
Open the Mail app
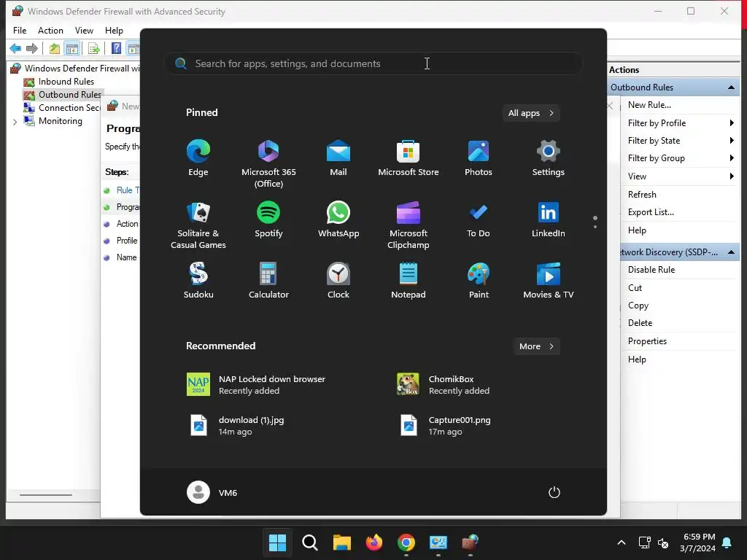[338, 158]
